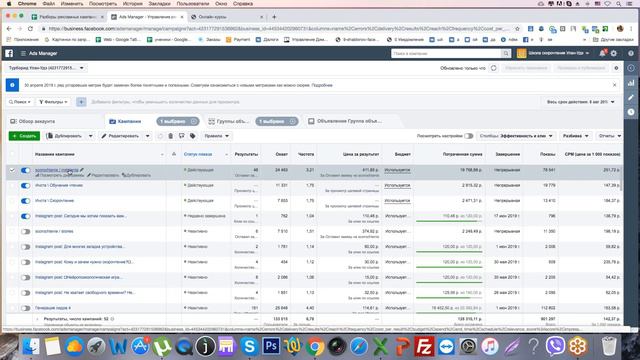
Task: Click the Chrome address bar
Action: (278, 29)
